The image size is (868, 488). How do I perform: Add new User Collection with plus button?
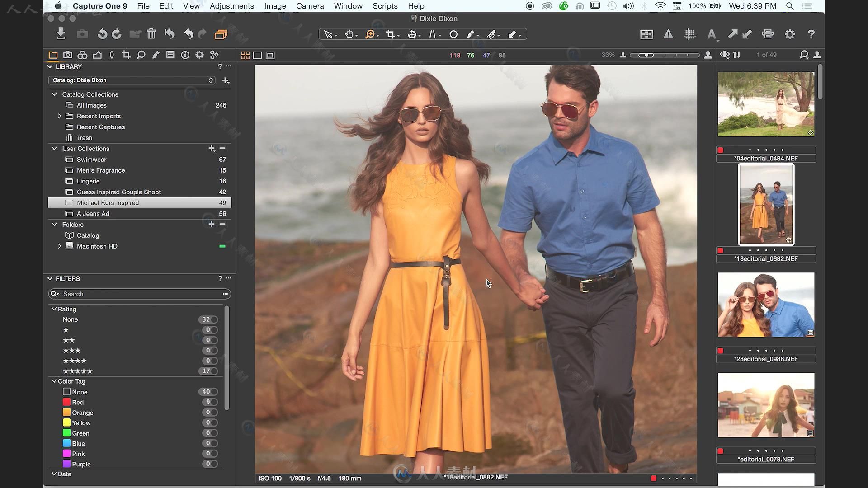pyautogui.click(x=212, y=148)
